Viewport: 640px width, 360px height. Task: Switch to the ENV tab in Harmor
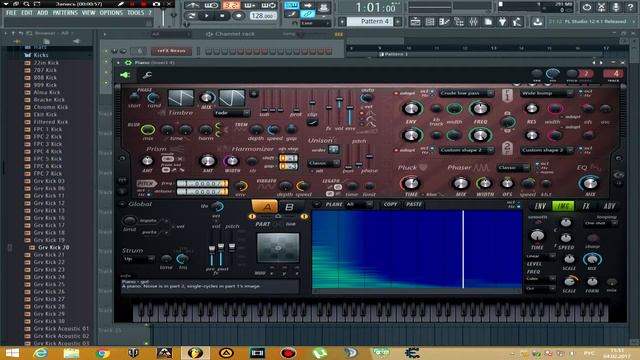point(540,206)
